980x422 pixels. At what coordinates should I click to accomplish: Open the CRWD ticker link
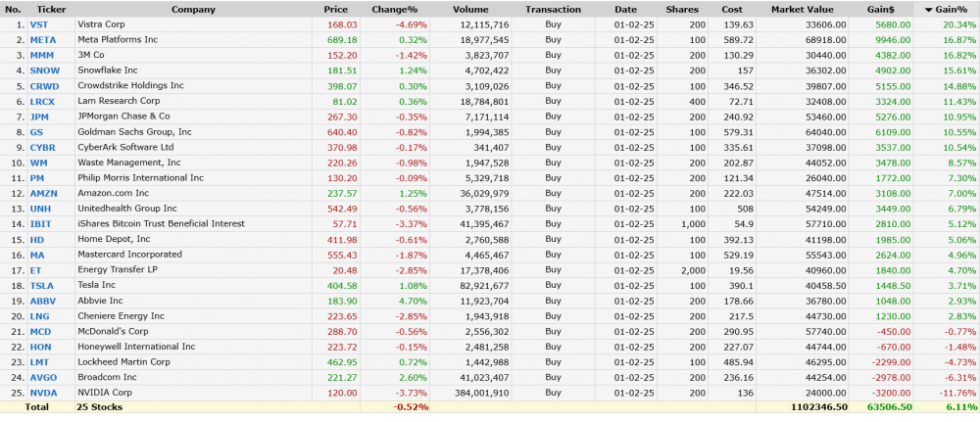point(44,85)
